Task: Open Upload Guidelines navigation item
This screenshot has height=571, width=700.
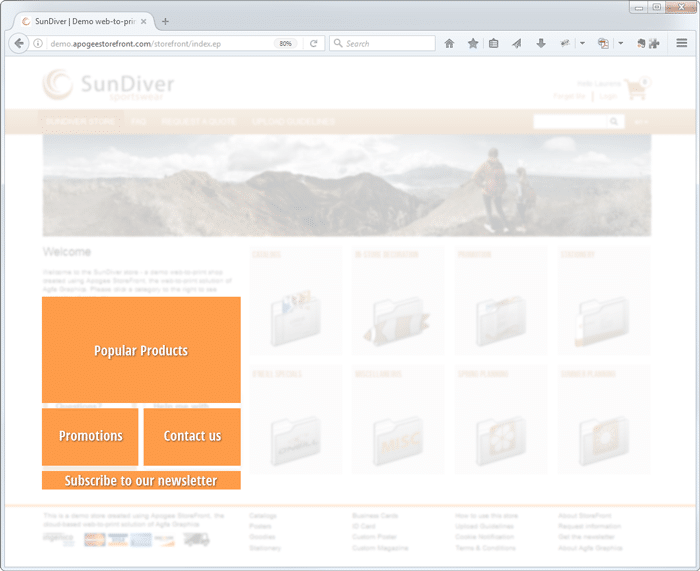Action: coord(293,121)
